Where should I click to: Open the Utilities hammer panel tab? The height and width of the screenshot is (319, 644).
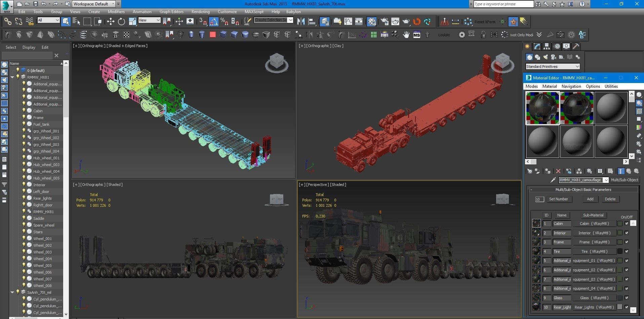[576, 46]
